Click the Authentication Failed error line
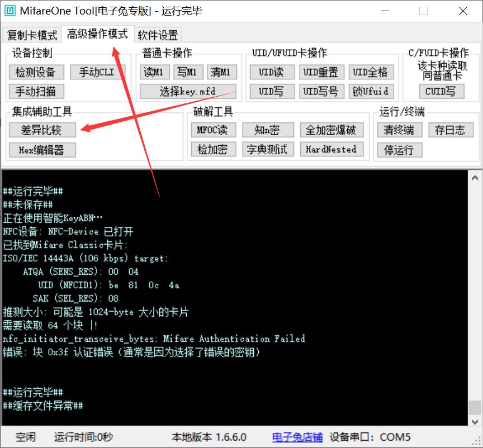This screenshot has height=448, width=483. point(154,339)
